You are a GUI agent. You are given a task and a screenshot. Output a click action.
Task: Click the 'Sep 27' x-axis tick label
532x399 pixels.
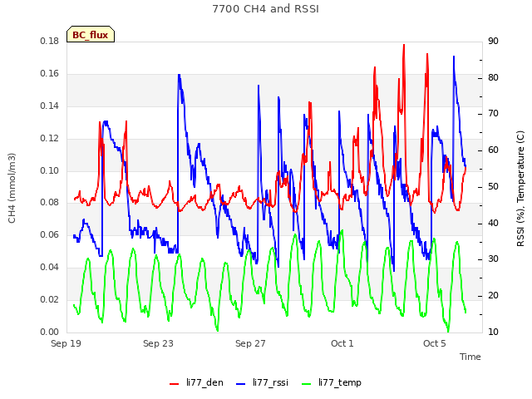(x=250, y=343)
